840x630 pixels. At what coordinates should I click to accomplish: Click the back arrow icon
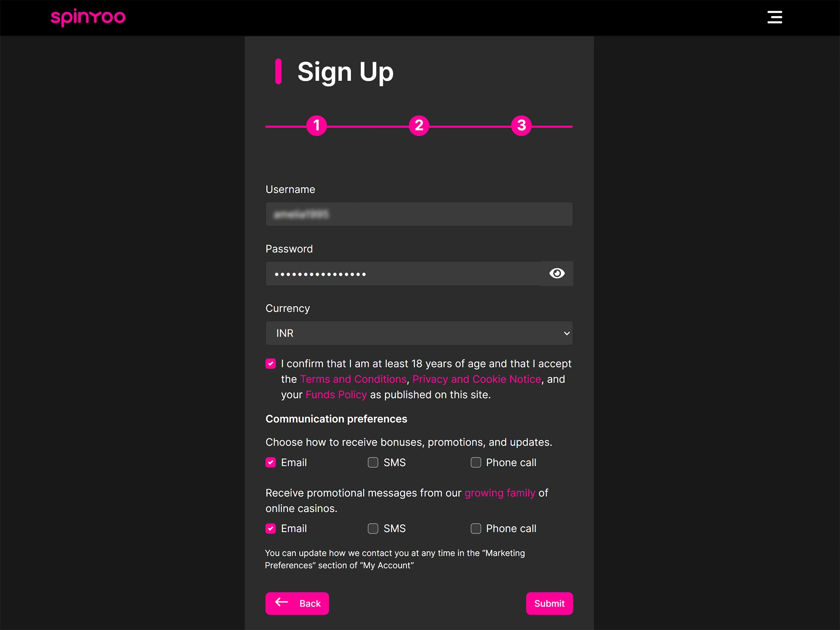click(281, 602)
